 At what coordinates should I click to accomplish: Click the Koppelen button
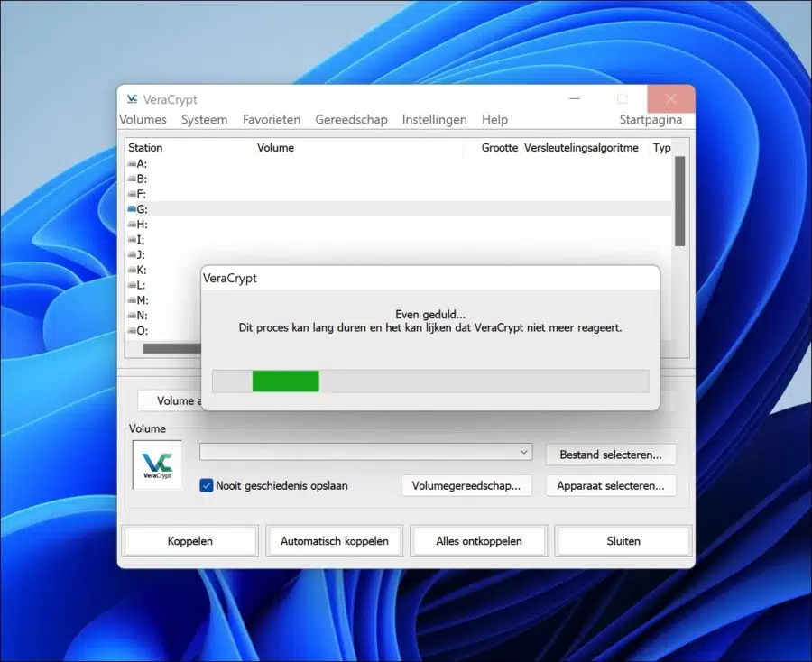[x=190, y=541]
